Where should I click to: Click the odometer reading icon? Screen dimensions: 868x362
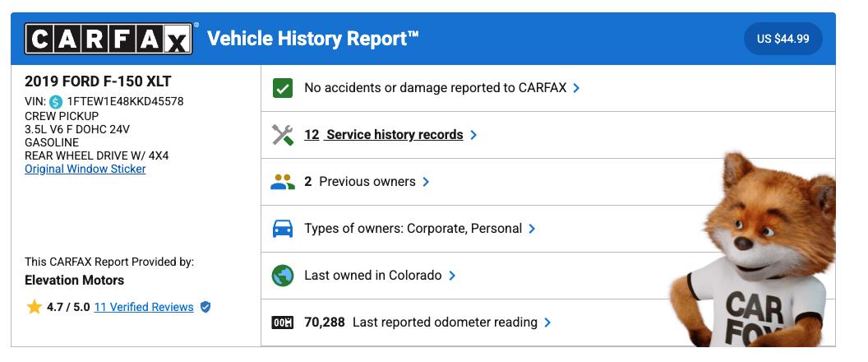coord(283,323)
